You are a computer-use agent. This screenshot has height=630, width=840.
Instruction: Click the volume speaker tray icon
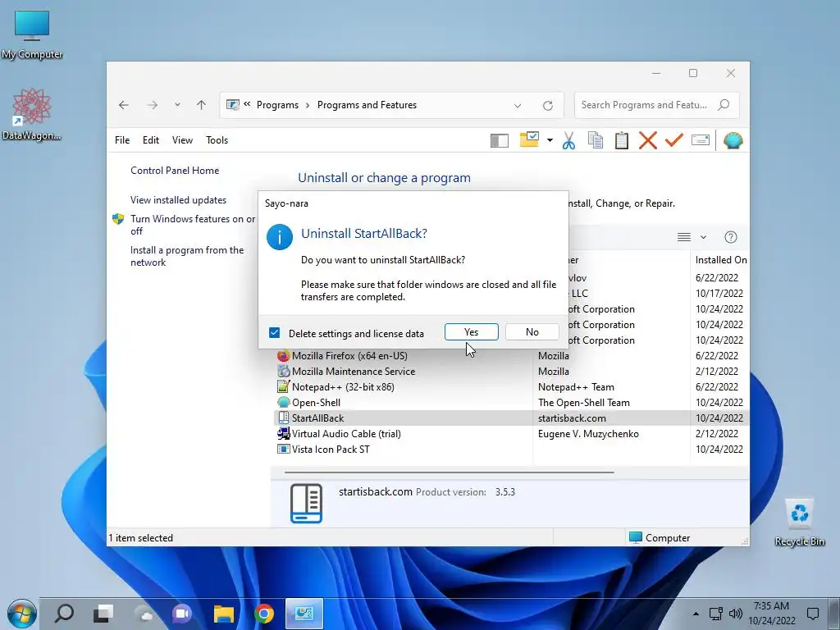[x=736, y=614]
